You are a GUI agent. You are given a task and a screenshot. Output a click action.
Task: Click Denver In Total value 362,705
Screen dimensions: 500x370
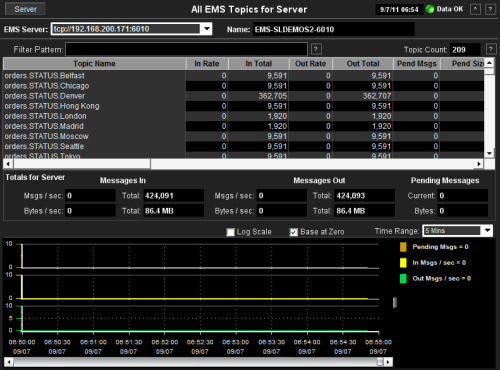[x=272, y=96]
